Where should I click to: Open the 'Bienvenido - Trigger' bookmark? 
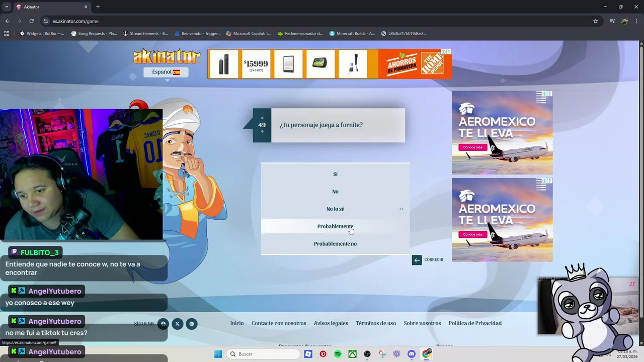[x=197, y=34]
